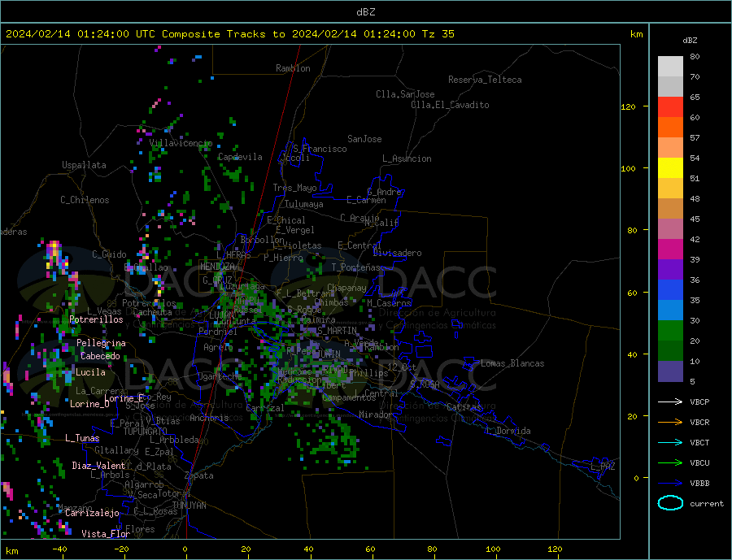Click the VBBB legend label
732x560 pixels.
point(699,484)
